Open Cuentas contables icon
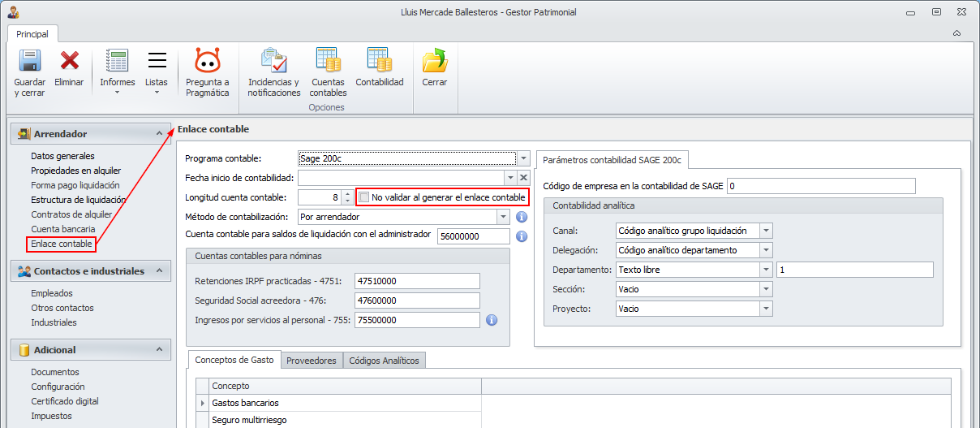Viewport: 980px width, 428px height. click(328, 62)
